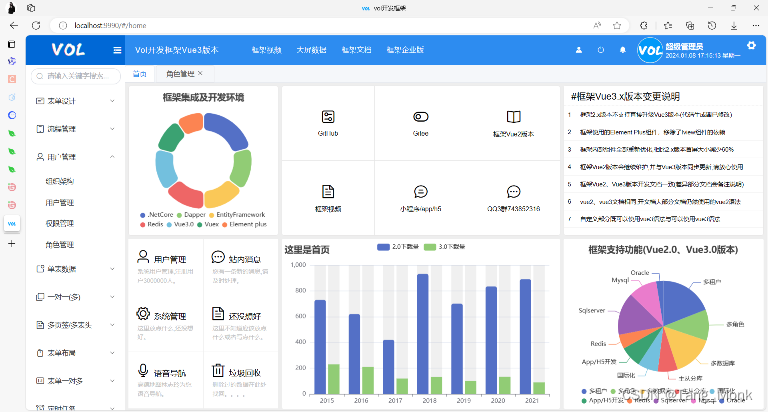The height and width of the screenshot is (412, 768).
Task: Click the microphone icon for 语音导航
Action: [143, 370]
